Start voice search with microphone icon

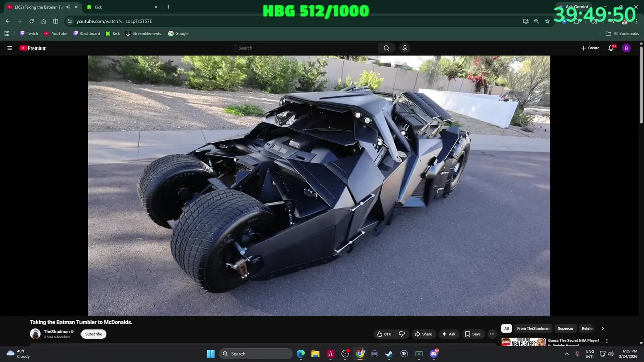[x=405, y=48]
